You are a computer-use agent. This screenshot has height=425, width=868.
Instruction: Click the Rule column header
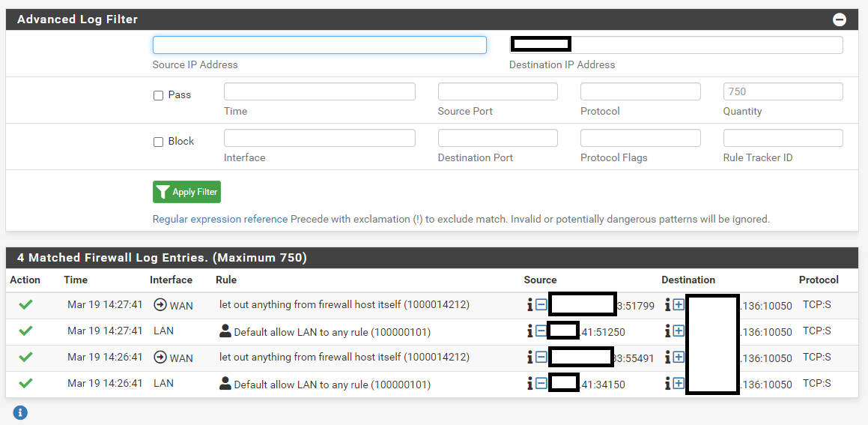[x=226, y=280]
